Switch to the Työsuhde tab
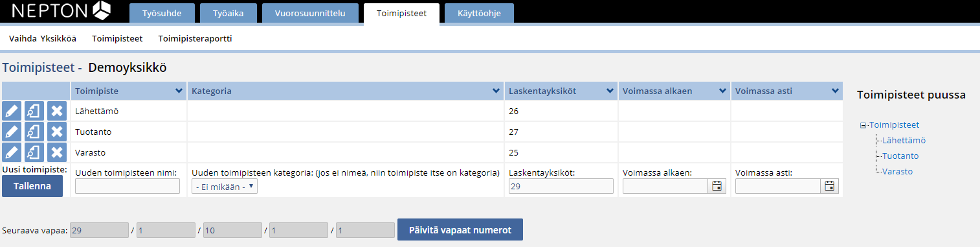Viewport: 980px width, 247px height. 161,13
